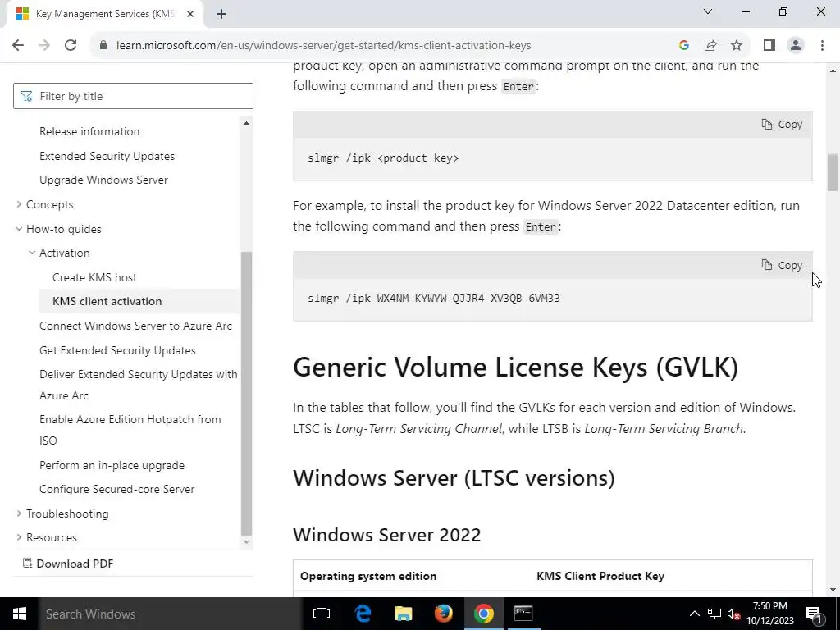Image resolution: width=840 pixels, height=630 pixels.
Task: Open Perform an in-place upgrade page
Action: click(112, 465)
